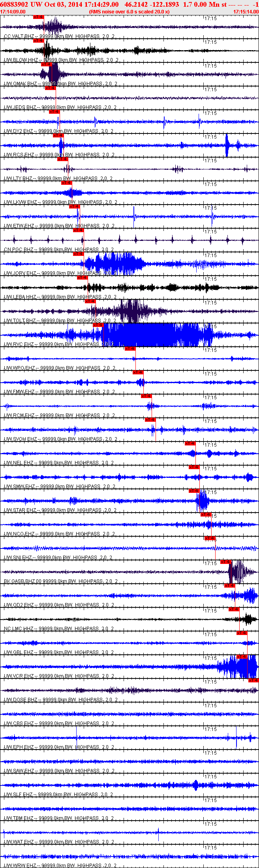
Task: Click the red pick marker on the CC.VALT trace
Action: [x=39, y=17]
